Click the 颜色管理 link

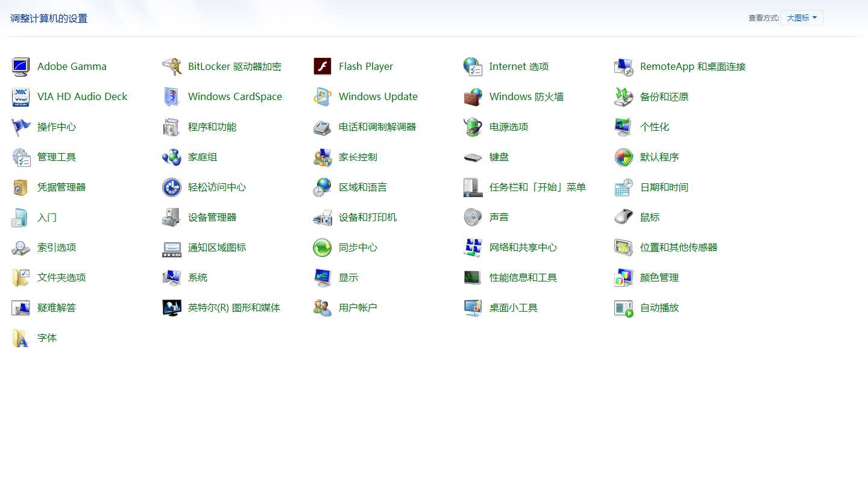coord(659,277)
